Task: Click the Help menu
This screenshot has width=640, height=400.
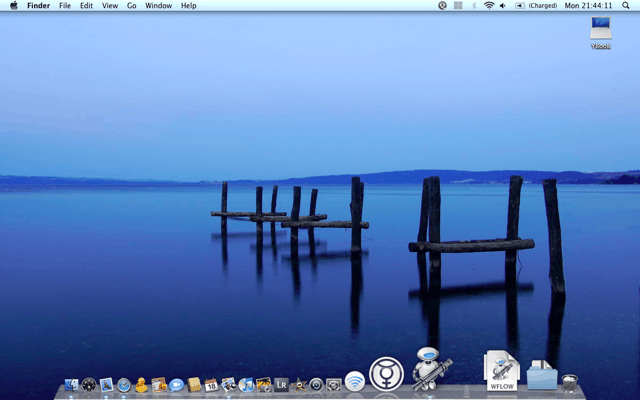Action: [188, 6]
